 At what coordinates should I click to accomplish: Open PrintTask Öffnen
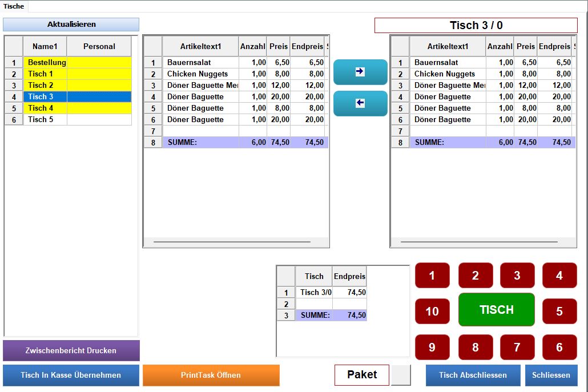(211, 375)
